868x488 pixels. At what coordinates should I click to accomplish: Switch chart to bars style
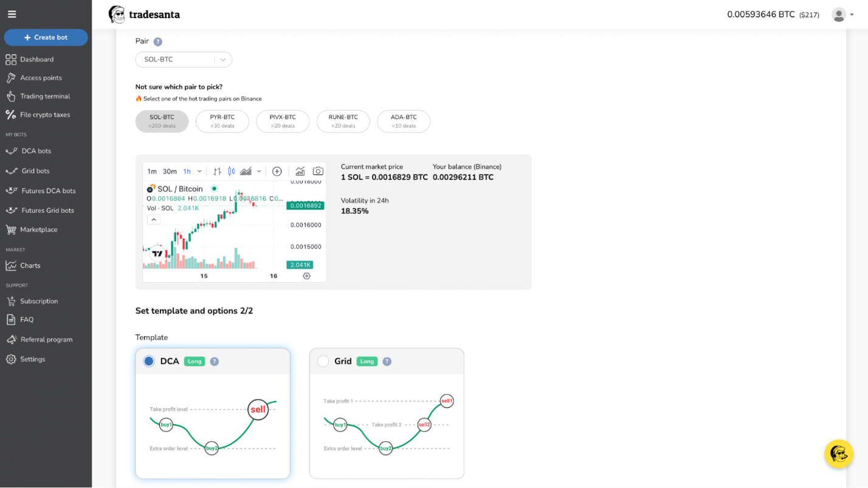click(217, 171)
